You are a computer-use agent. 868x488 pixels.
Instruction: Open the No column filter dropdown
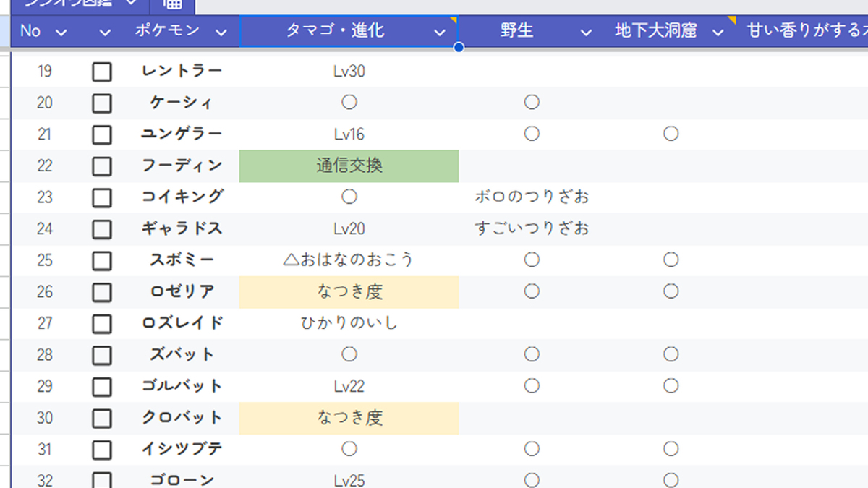[61, 32]
